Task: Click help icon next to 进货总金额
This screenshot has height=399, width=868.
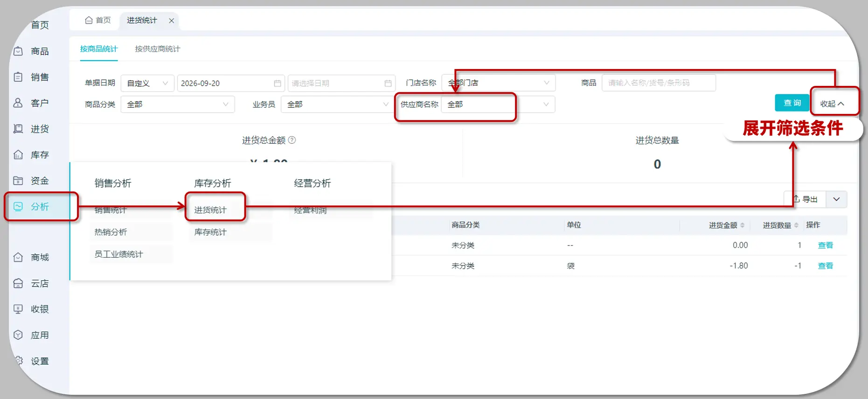Action: pyautogui.click(x=292, y=140)
